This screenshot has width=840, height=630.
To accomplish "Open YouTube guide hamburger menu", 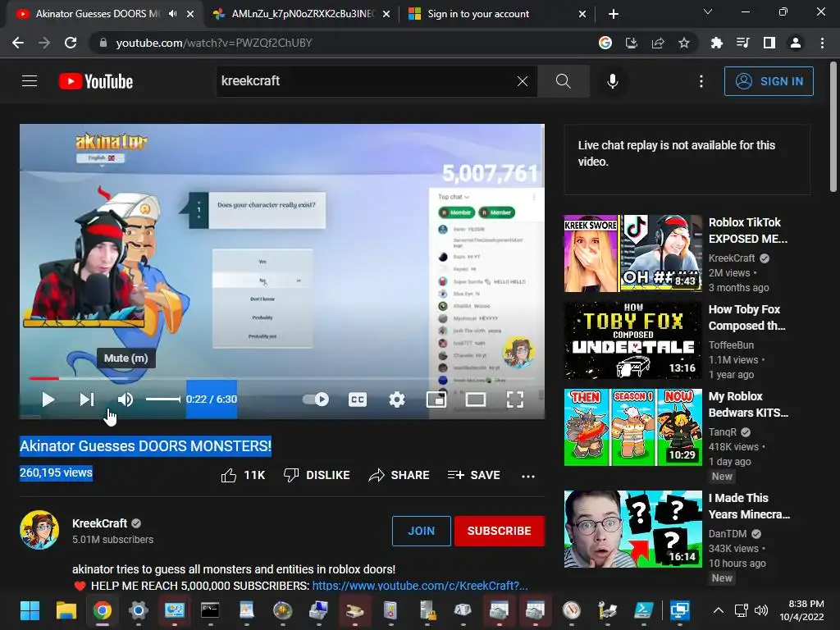I will click(30, 81).
